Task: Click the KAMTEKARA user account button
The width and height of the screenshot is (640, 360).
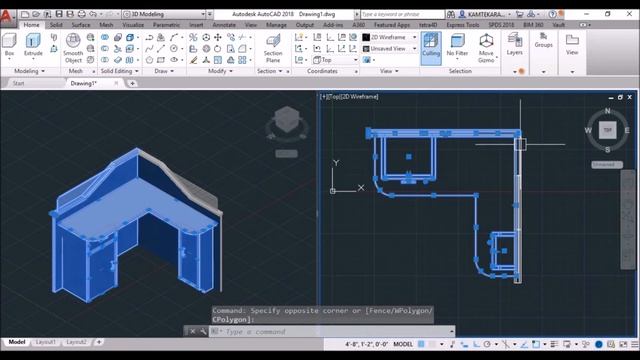Action: click(484, 14)
